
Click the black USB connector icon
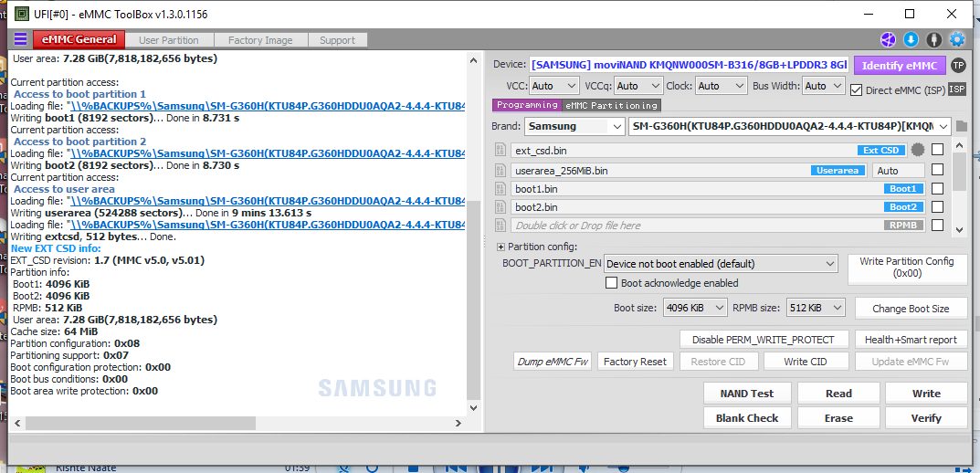[x=933, y=40]
